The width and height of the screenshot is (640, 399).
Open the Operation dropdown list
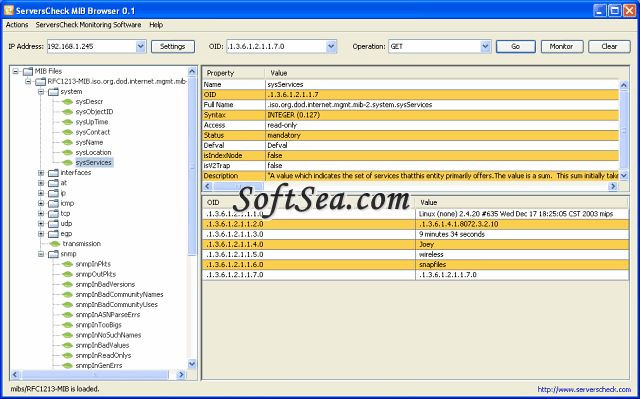click(485, 47)
